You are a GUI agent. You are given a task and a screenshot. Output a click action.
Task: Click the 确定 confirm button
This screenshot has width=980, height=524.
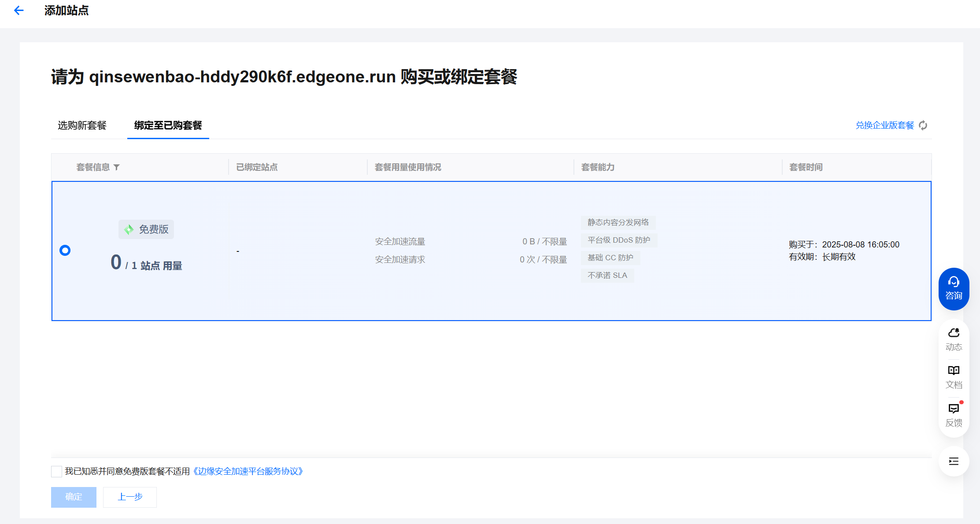74,497
